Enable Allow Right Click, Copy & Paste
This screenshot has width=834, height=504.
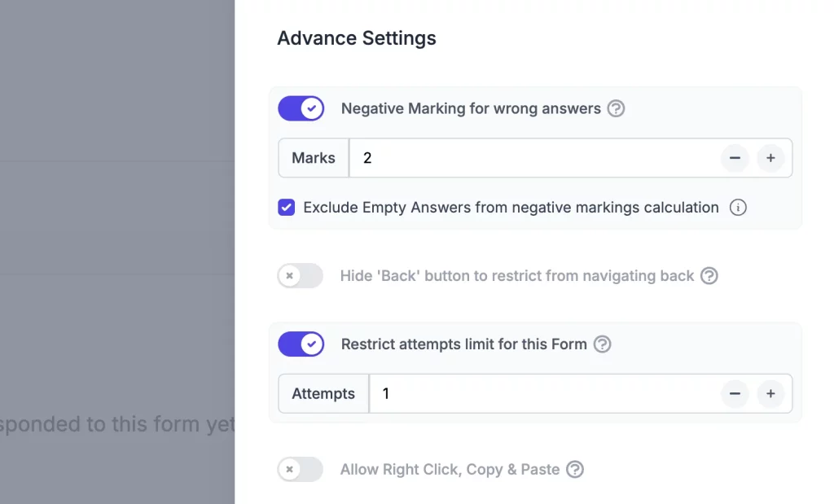tap(300, 470)
